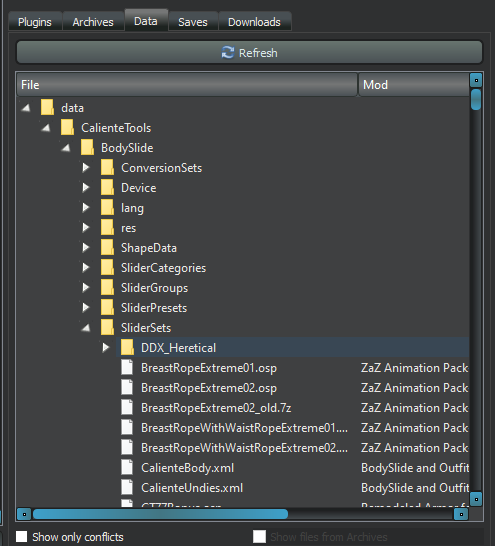Select CalienteBody.xml file name
This screenshot has width=495, height=546.
pyautogui.click(x=188, y=468)
